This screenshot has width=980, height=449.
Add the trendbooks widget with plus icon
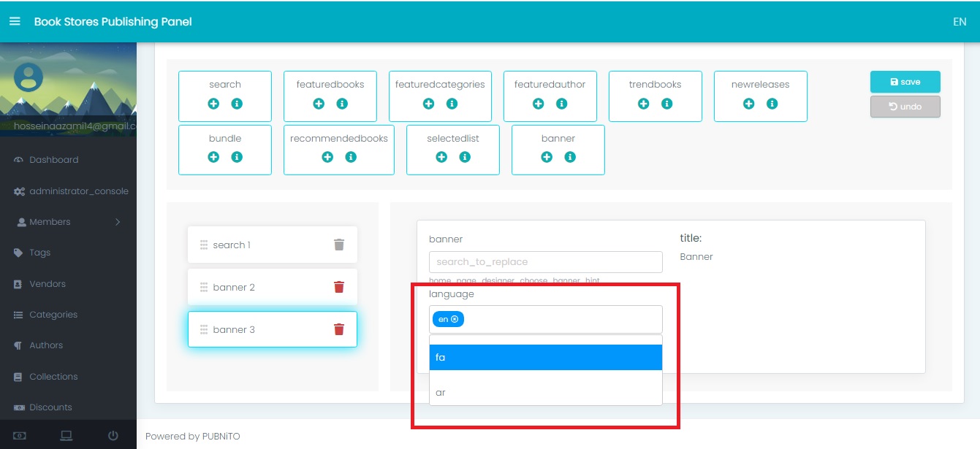[643, 104]
